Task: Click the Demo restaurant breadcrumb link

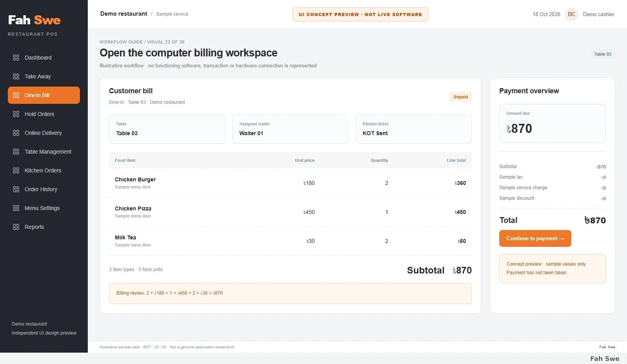Action: [x=124, y=14]
